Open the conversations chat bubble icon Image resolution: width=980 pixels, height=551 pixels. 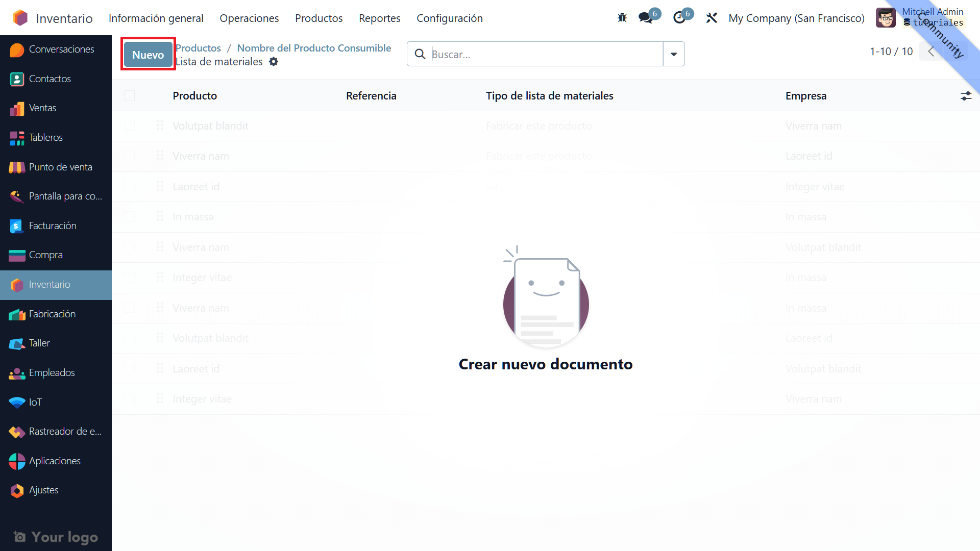tap(645, 18)
